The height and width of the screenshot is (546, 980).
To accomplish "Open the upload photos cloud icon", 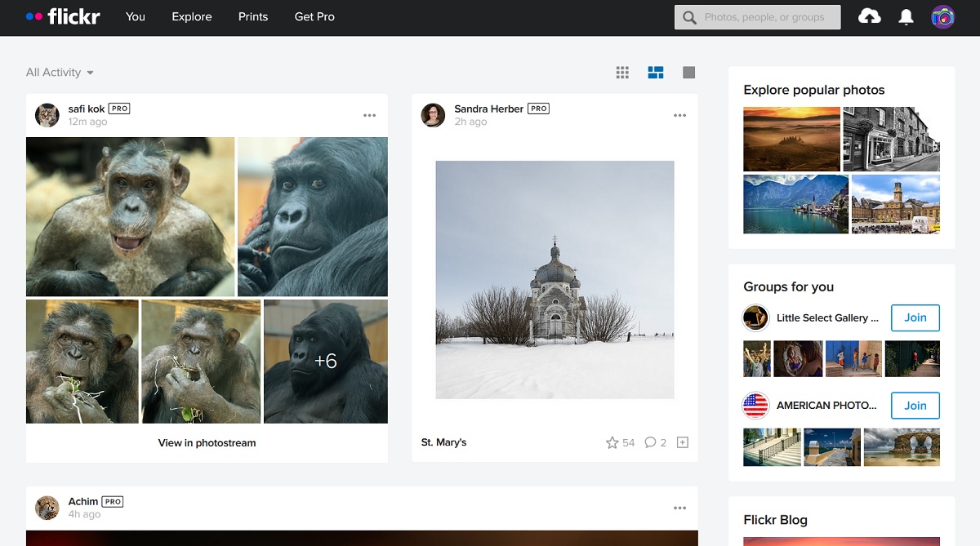I will pyautogui.click(x=869, y=16).
